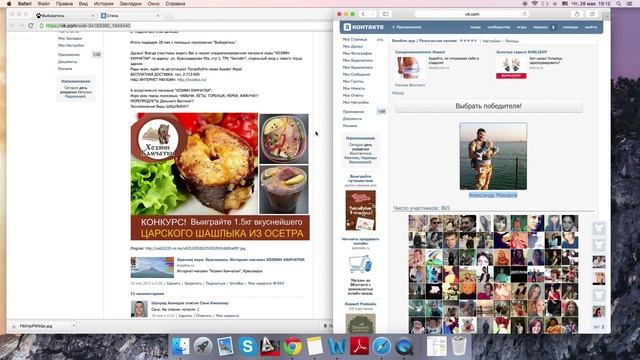Open Skype from the Dock
640x360 pixels.
point(247,347)
